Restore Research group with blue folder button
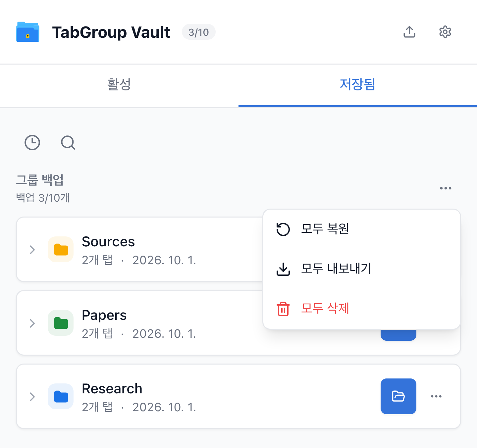Screen dimensions: 477x448 [398, 396]
